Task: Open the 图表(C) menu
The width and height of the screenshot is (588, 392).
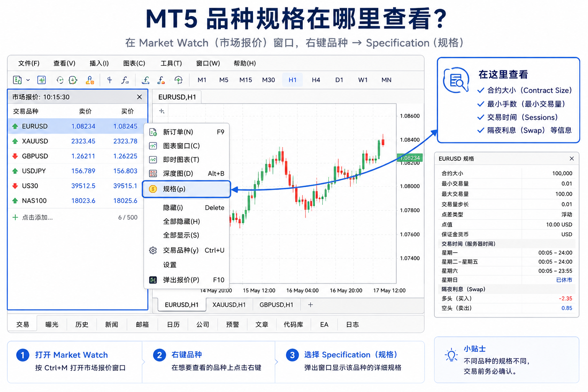Action: point(134,63)
